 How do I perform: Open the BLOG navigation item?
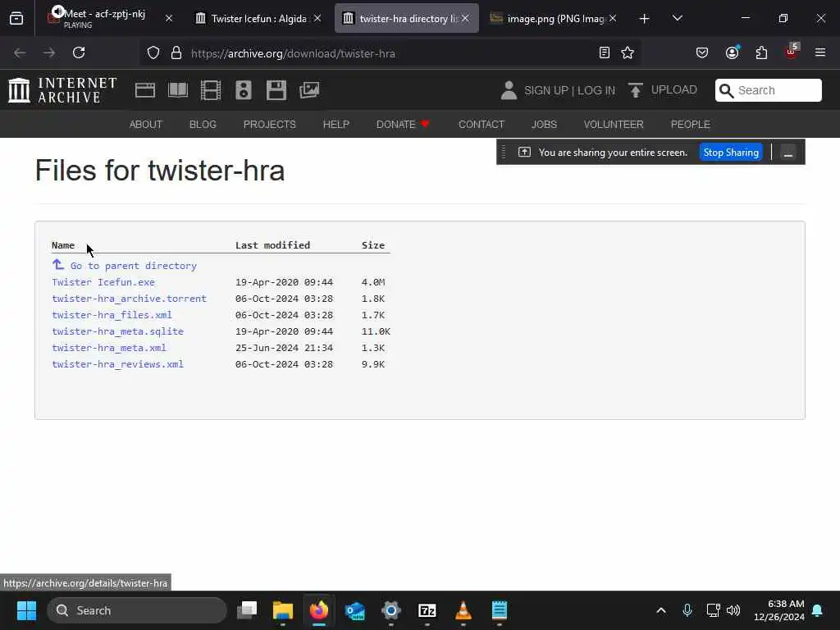click(x=203, y=125)
